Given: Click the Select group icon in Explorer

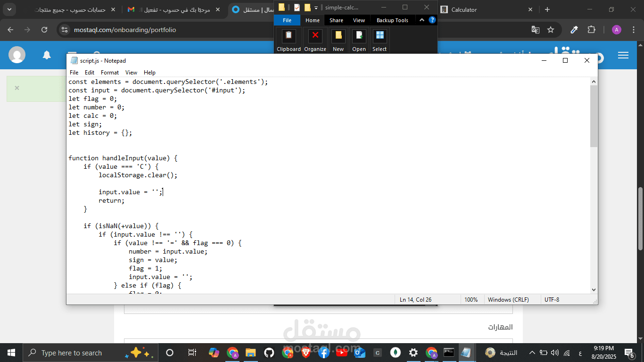Looking at the screenshot, I should (x=380, y=40).
